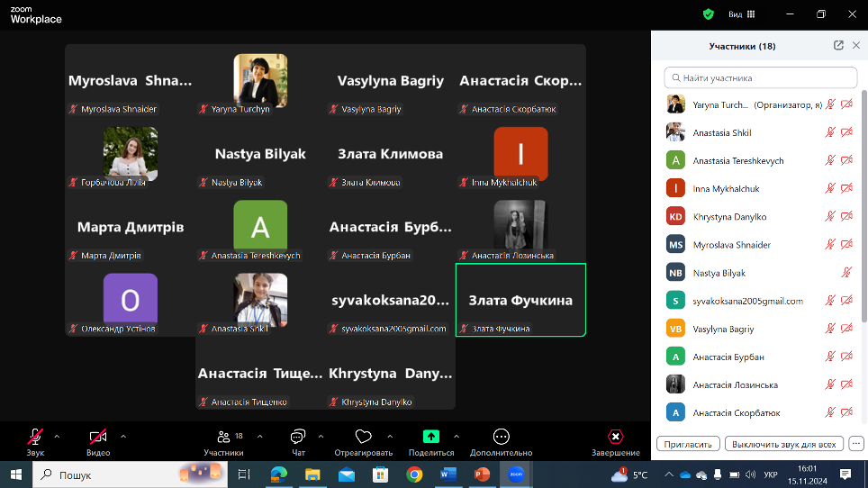Open participants options arrow beside Участники

(x=259, y=437)
